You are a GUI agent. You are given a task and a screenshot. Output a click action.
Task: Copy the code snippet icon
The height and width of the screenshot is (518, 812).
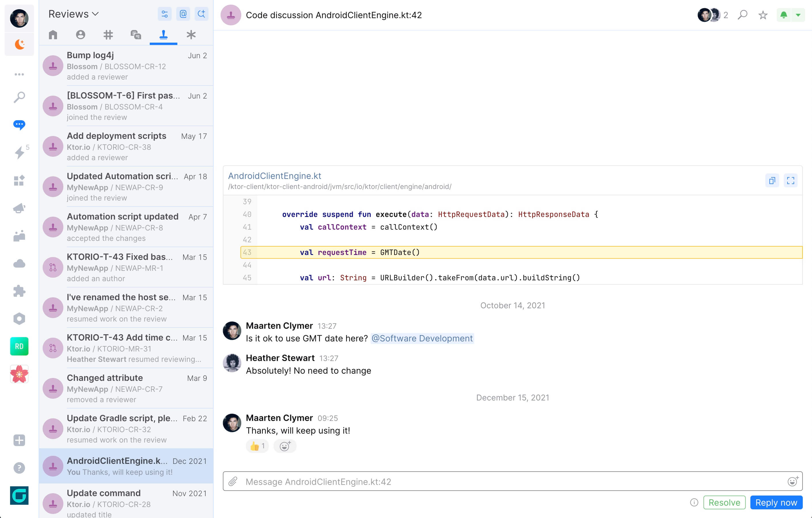(772, 181)
